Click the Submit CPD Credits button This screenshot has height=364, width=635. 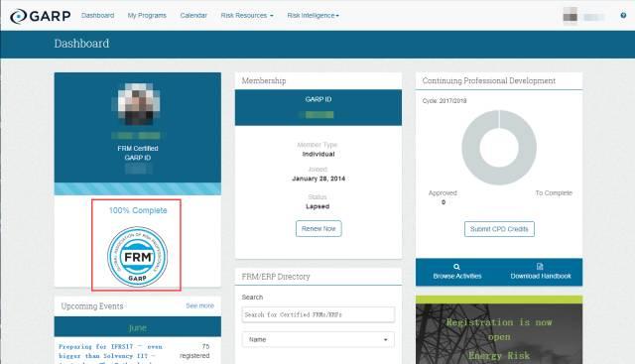point(499,229)
